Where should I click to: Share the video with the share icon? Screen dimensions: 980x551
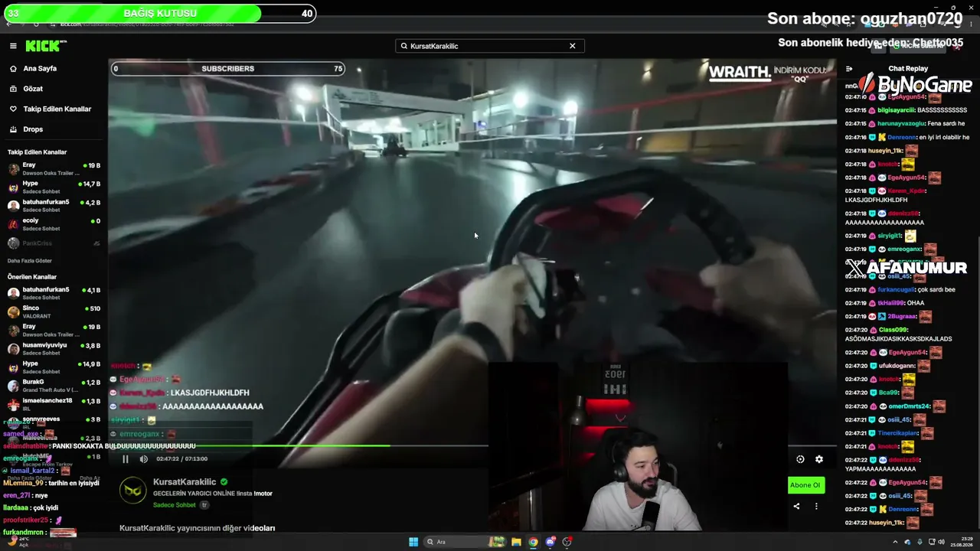pyautogui.click(x=796, y=506)
